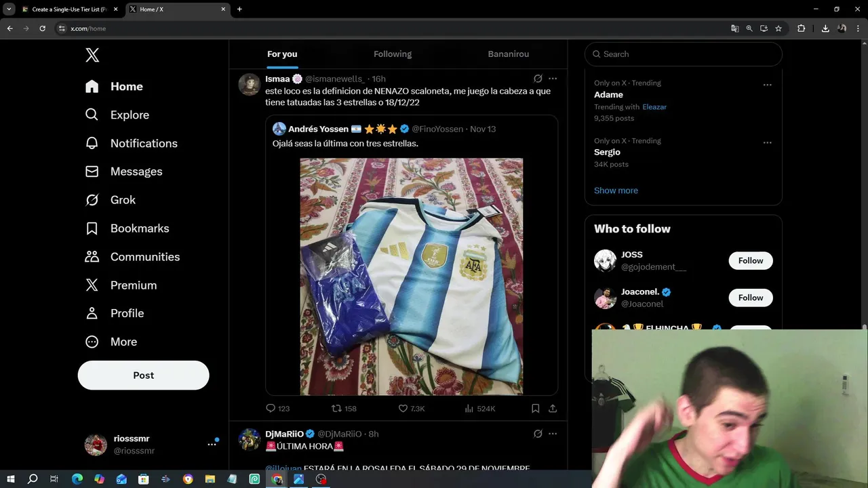Screen dimensions: 868x488
Task: Share Ismaa's post
Action: [x=553, y=408]
